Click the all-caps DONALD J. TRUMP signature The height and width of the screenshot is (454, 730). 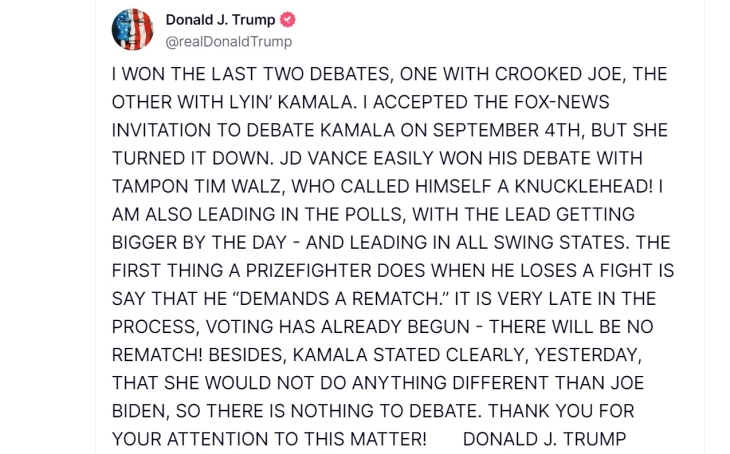(x=545, y=439)
